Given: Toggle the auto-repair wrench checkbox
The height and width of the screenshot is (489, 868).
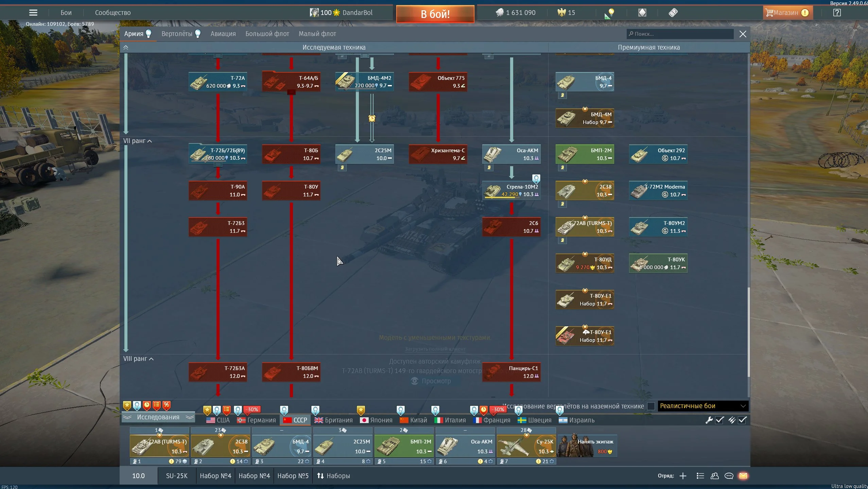Looking at the screenshot, I should (x=719, y=420).
